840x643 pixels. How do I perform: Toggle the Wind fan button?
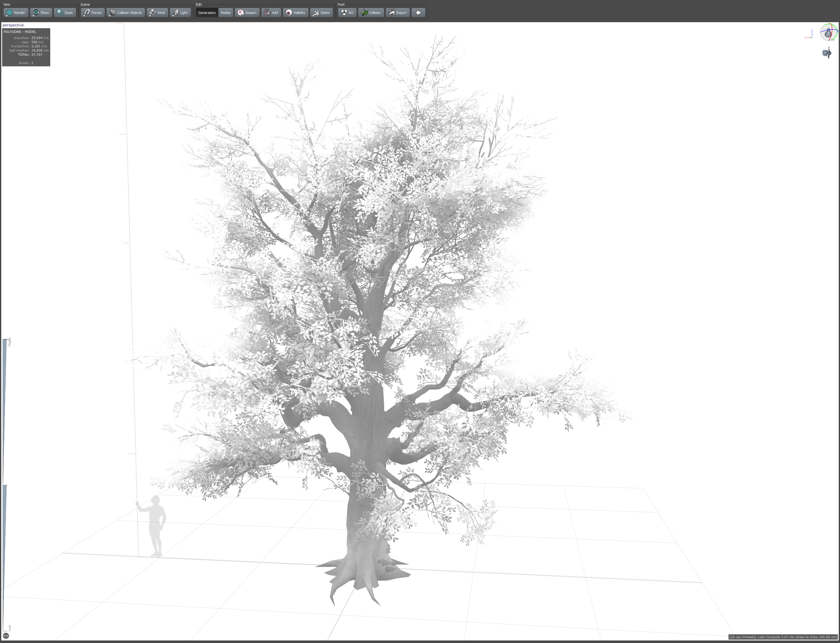(157, 13)
